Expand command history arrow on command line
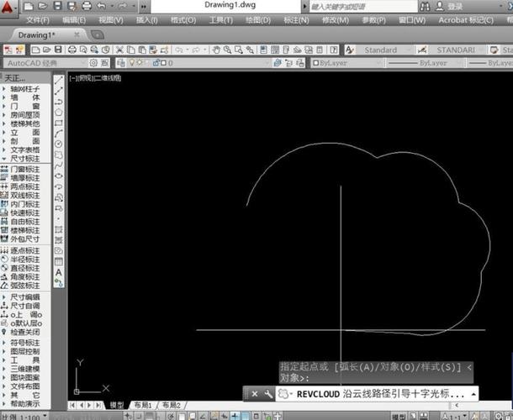513x420 pixels. click(473, 394)
